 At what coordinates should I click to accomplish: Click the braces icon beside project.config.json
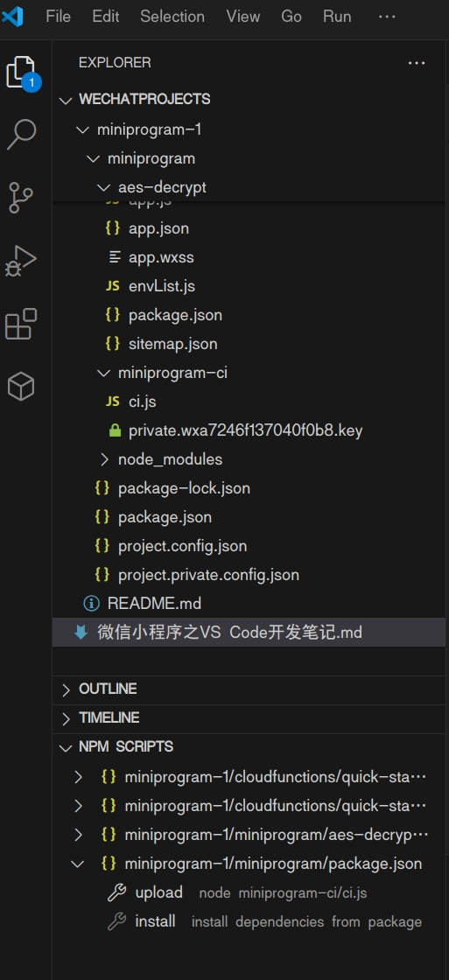[102, 546]
